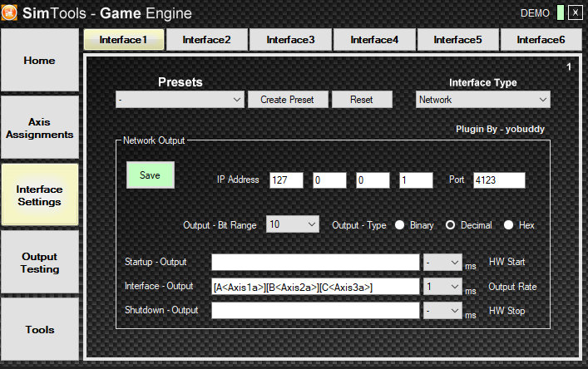Viewport: 588px width, 369px height.
Task: Click the Reset button
Action: point(361,100)
